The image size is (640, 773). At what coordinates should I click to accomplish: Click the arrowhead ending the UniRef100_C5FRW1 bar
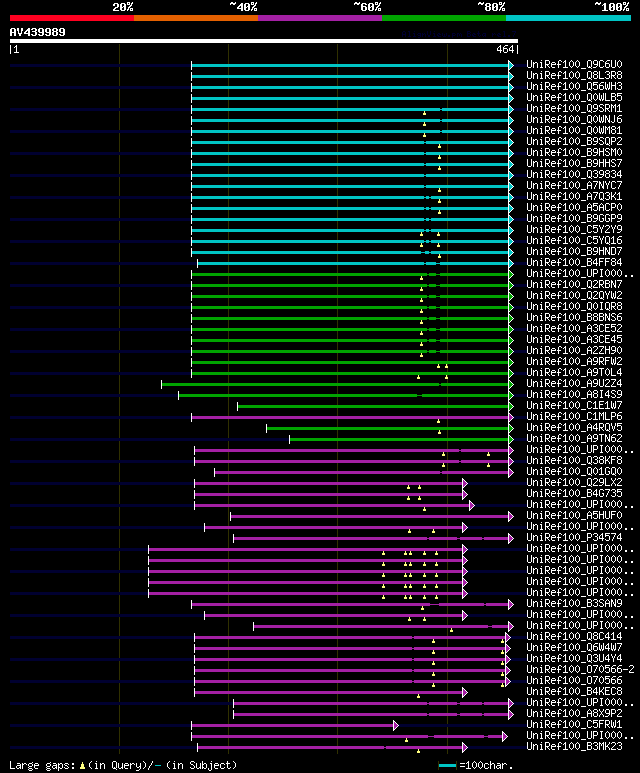pyautogui.click(x=395, y=726)
